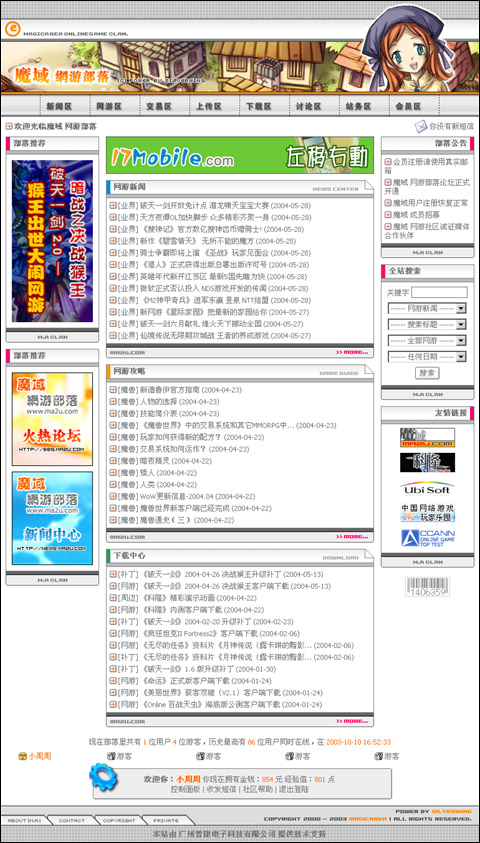Open more 网游新闻 news items
Screen dimensions: 480x843
(x=353, y=352)
